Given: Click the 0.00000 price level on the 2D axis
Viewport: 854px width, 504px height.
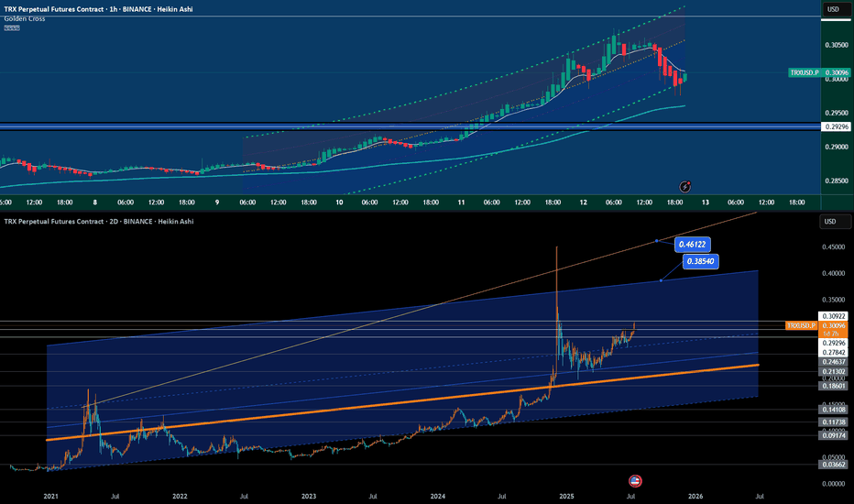Looking at the screenshot, I should coord(833,484).
